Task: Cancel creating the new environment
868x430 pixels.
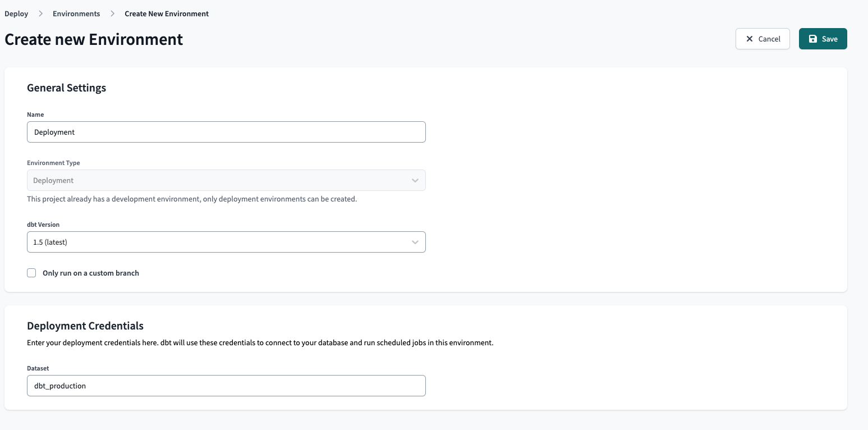Action: click(x=763, y=39)
